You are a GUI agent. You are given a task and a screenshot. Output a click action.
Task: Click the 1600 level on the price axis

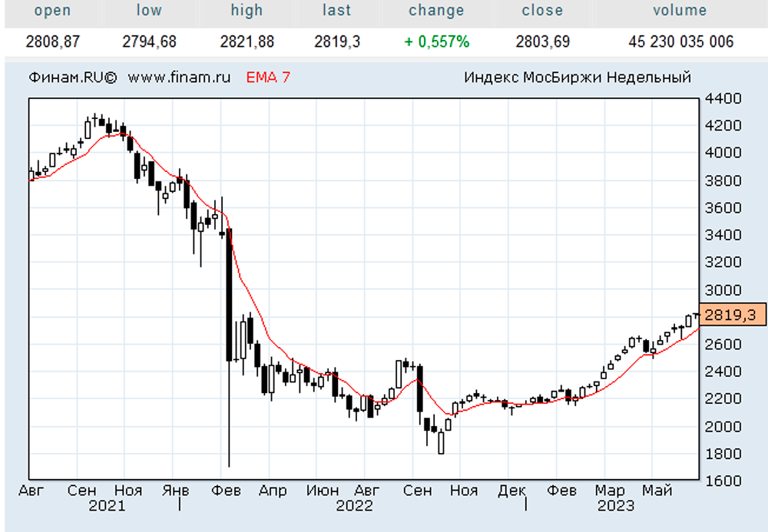(725, 481)
